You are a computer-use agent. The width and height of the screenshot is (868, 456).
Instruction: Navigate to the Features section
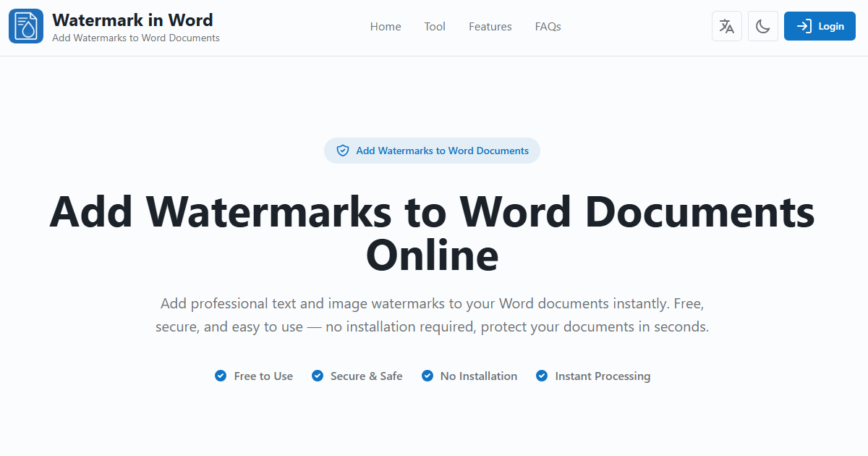pos(490,26)
